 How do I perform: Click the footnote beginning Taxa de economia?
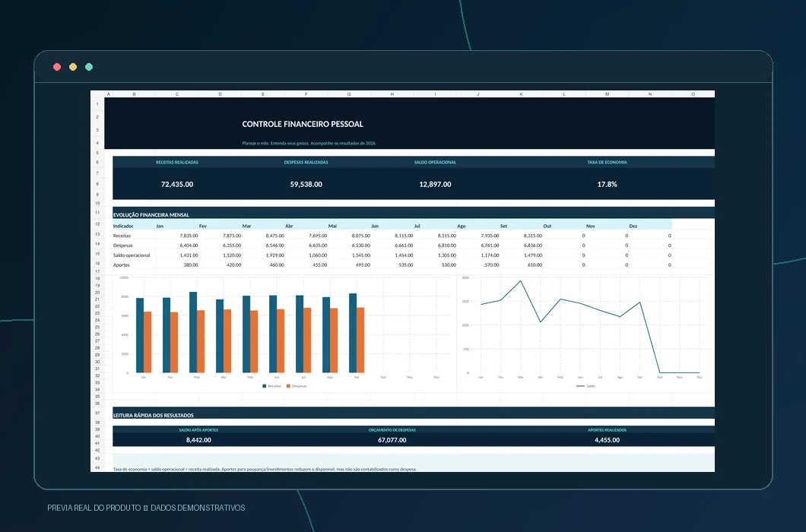point(265,469)
